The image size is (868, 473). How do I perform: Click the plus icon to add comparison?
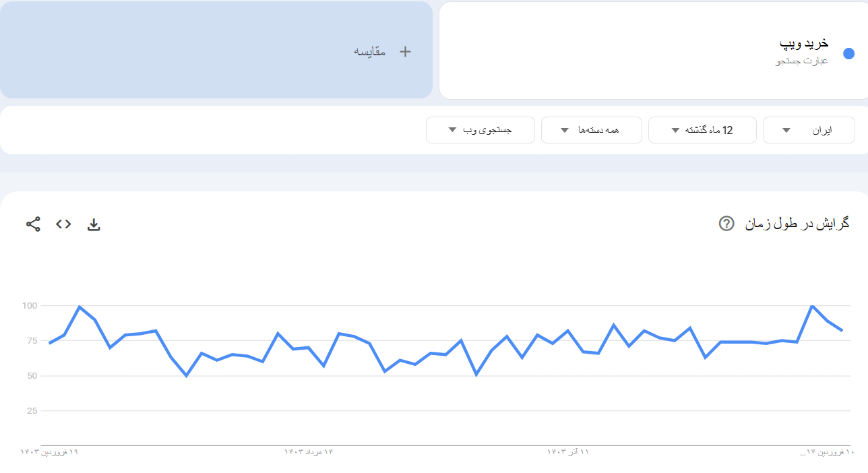coord(405,52)
